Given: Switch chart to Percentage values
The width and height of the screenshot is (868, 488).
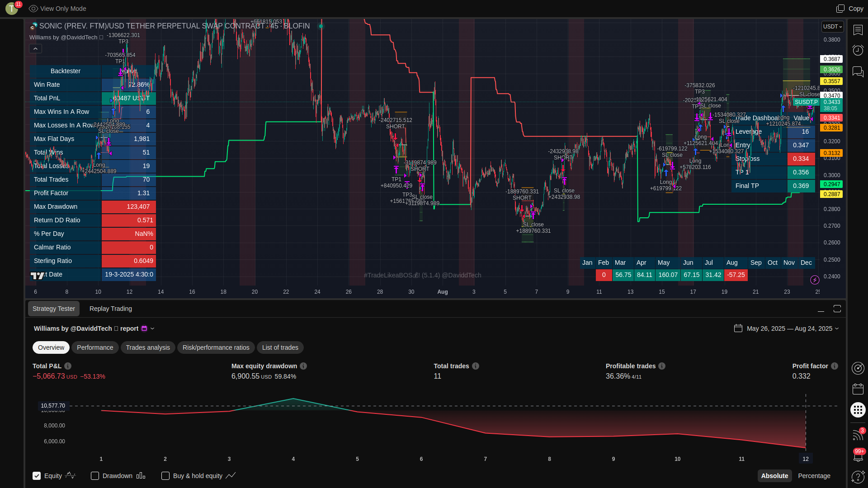Looking at the screenshot, I should coord(814,476).
